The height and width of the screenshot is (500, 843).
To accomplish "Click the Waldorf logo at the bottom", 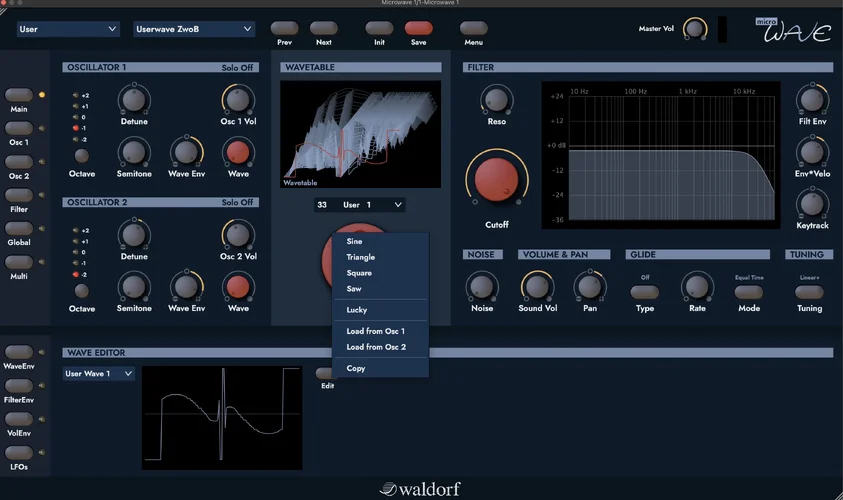I will (x=420, y=489).
